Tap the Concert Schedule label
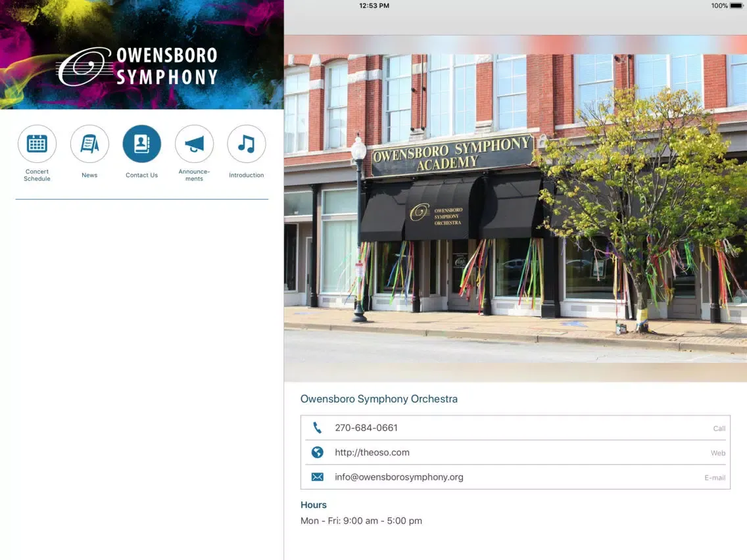 click(x=37, y=175)
